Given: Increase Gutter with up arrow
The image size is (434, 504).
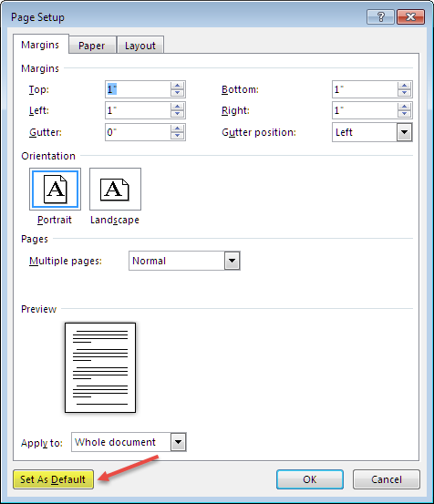Looking at the screenshot, I should pyautogui.click(x=178, y=129).
